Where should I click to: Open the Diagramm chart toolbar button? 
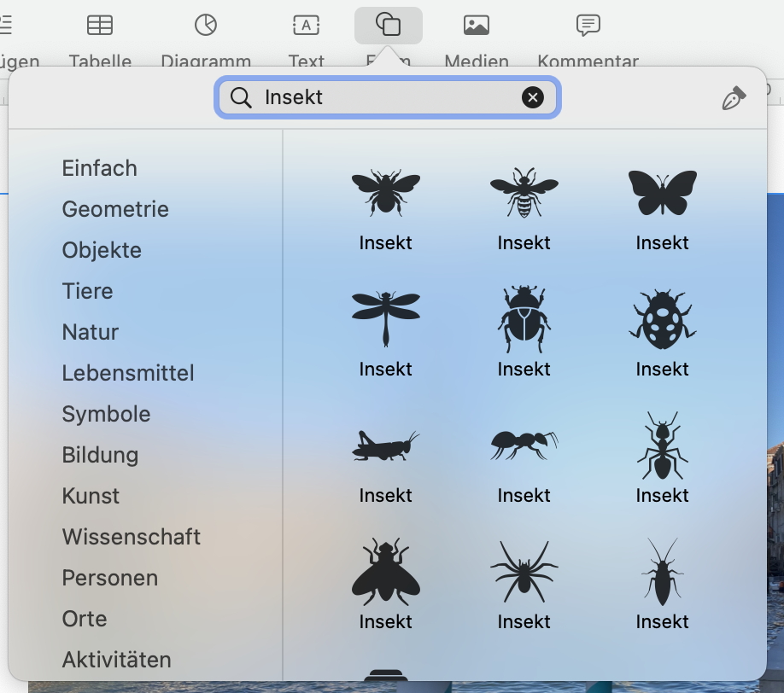206,25
